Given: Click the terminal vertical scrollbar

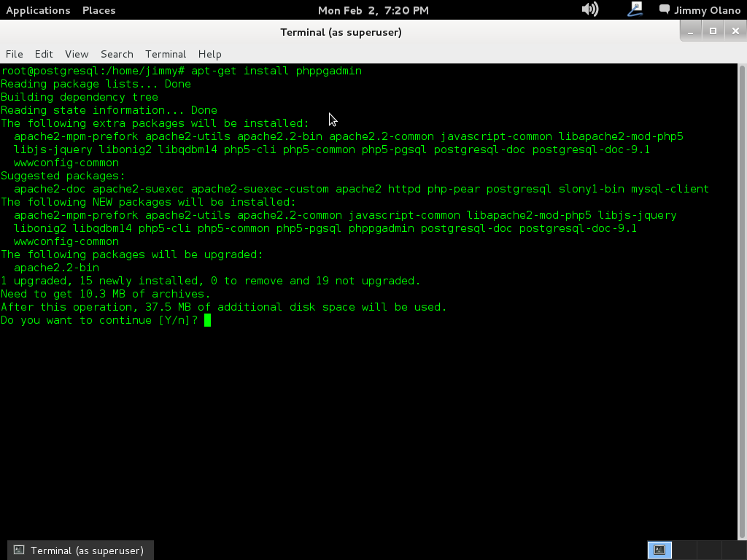Looking at the screenshot, I should (x=742, y=292).
